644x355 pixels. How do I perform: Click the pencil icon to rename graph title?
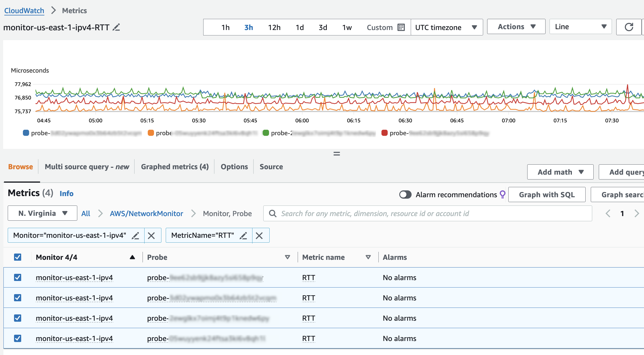click(116, 27)
